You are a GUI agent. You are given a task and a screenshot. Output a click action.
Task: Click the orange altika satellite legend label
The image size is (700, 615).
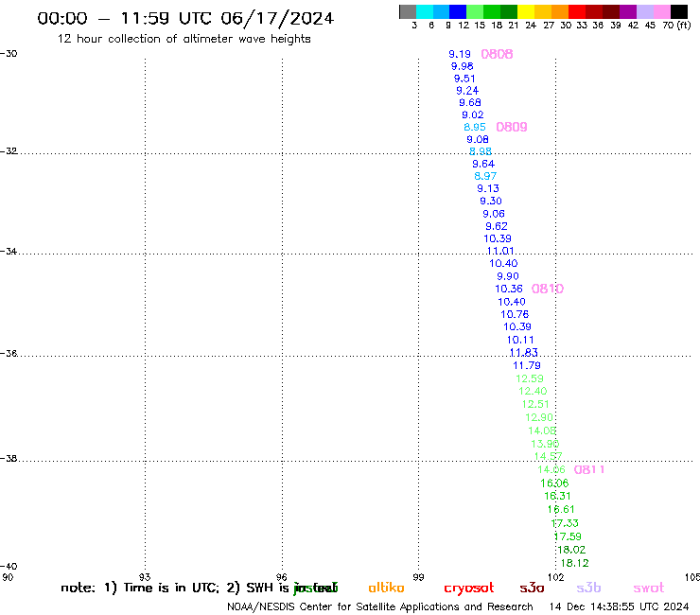click(386, 588)
